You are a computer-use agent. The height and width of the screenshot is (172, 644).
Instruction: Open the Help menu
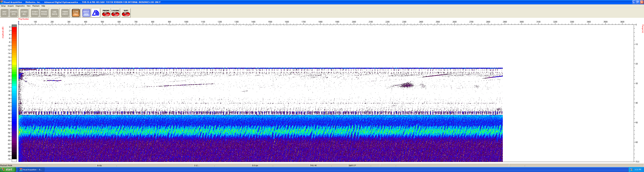click(43, 6)
